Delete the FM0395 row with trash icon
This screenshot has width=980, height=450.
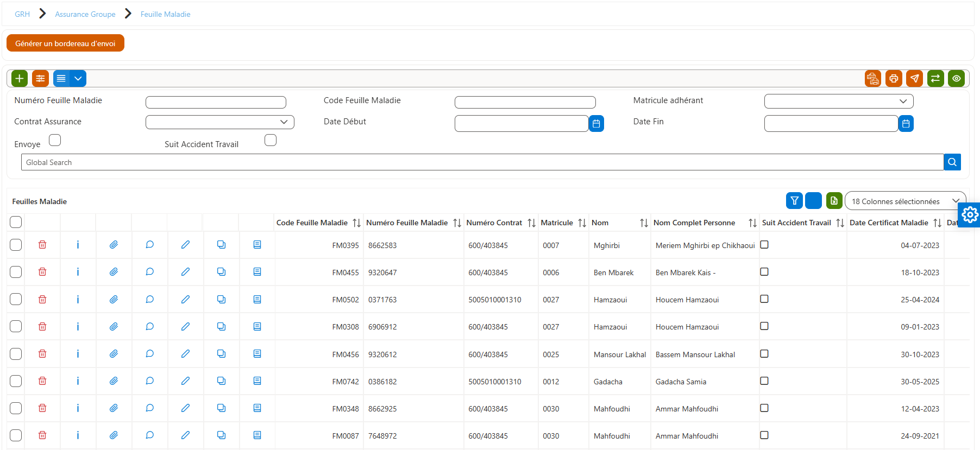(42, 245)
